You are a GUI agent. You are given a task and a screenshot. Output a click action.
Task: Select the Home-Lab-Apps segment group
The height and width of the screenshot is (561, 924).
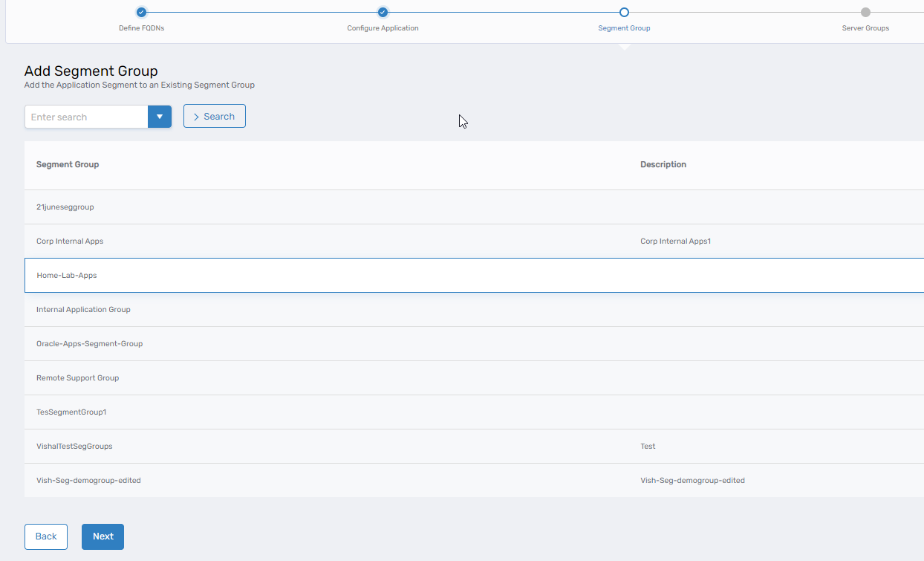coord(67,276)
